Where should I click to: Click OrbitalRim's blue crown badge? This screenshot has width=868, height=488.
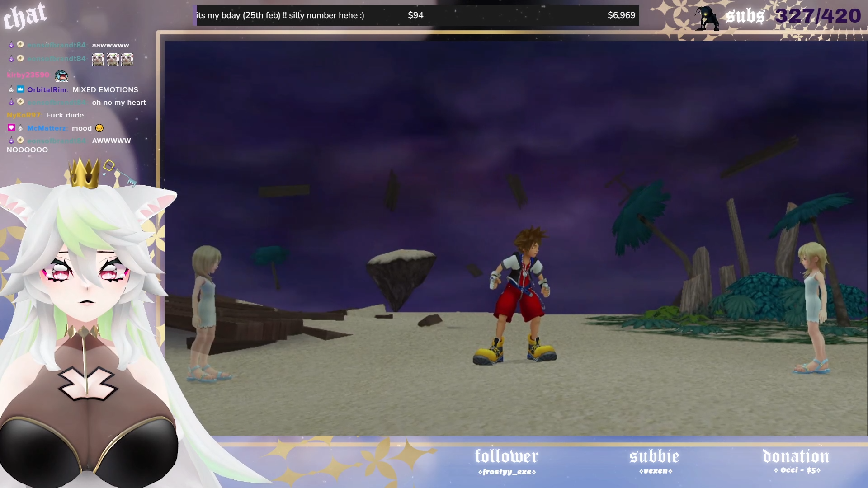[x=20, y=89]
